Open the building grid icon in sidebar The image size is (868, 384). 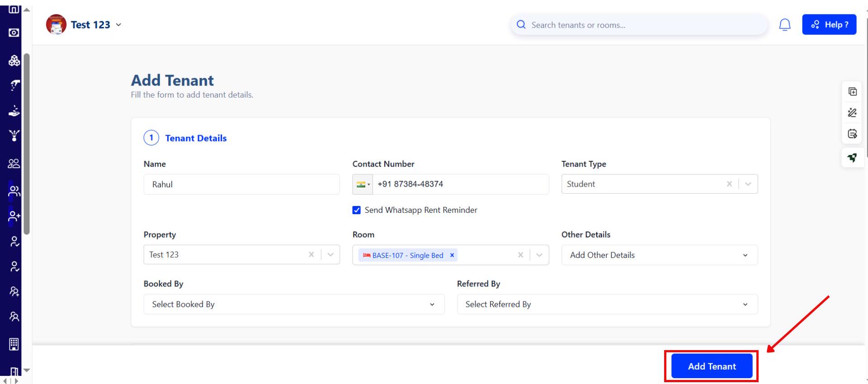coord(14,344)
